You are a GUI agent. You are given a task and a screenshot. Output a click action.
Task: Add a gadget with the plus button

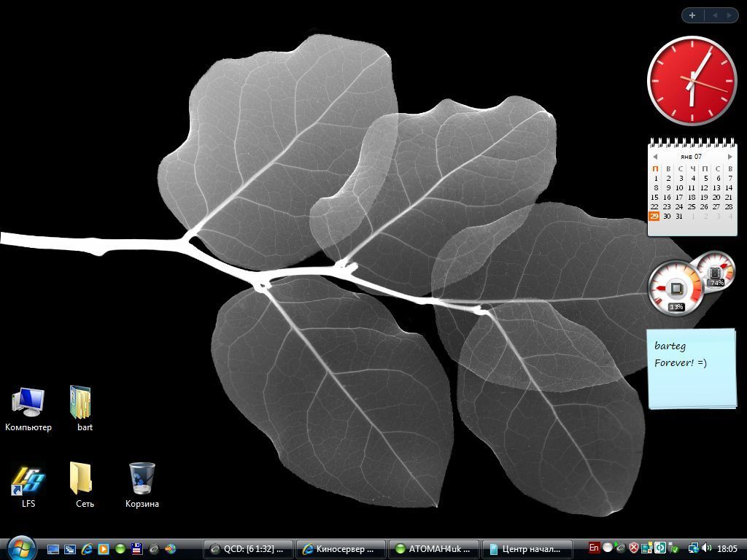point(692,15)
